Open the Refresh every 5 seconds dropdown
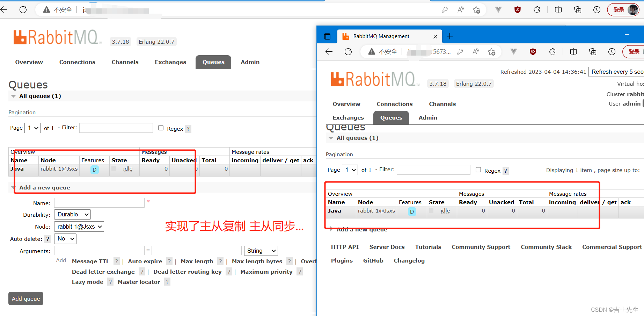Screen dimensions: 644x316 point(616,72)
